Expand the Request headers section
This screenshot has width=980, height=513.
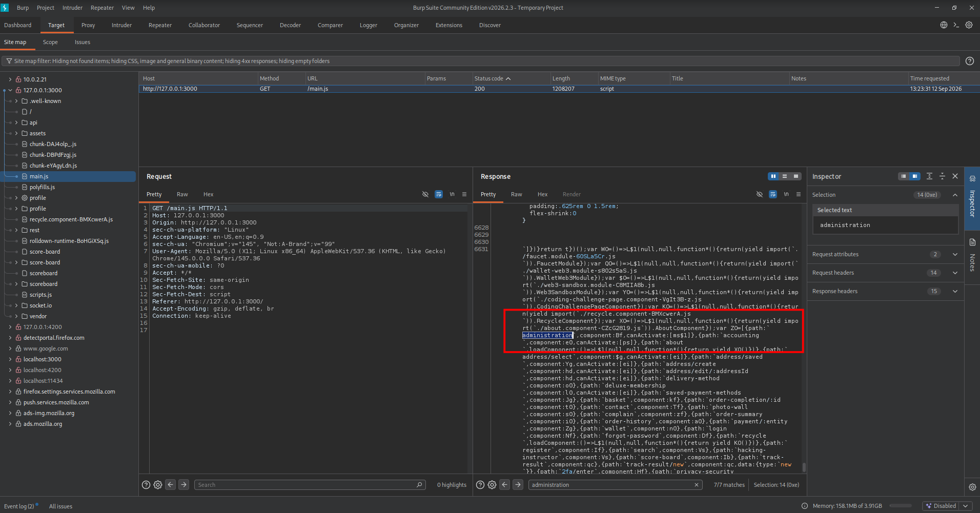coord(885,273)
